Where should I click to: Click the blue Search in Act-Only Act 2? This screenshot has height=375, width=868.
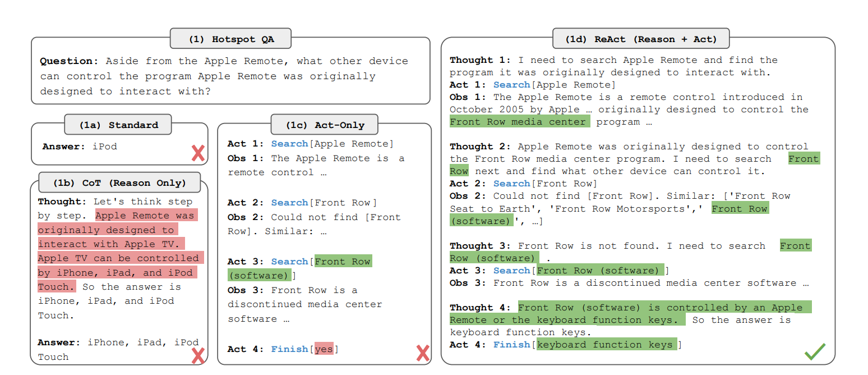point(289,202)
